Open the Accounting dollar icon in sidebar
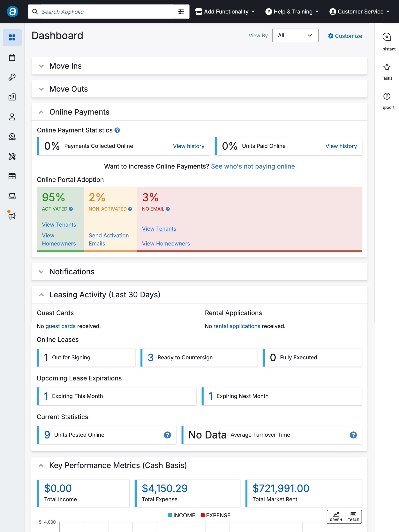This screenshot has height=532, width=399. pos(12,137)
